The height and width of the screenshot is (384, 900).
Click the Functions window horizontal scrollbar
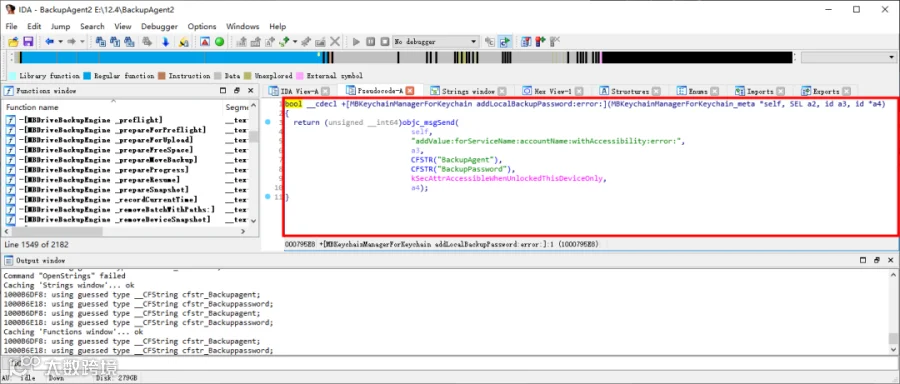tap(125, 231)
